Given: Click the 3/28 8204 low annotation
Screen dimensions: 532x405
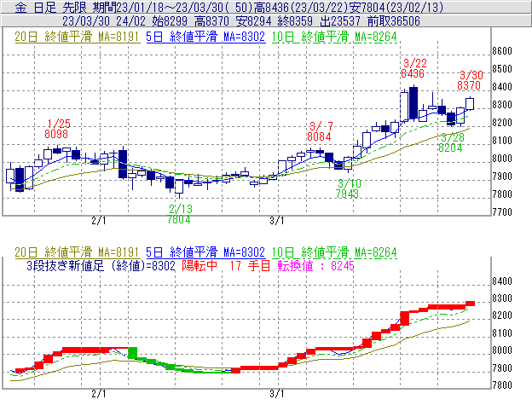Looking at the screenshot, I should tap(451, 142).
